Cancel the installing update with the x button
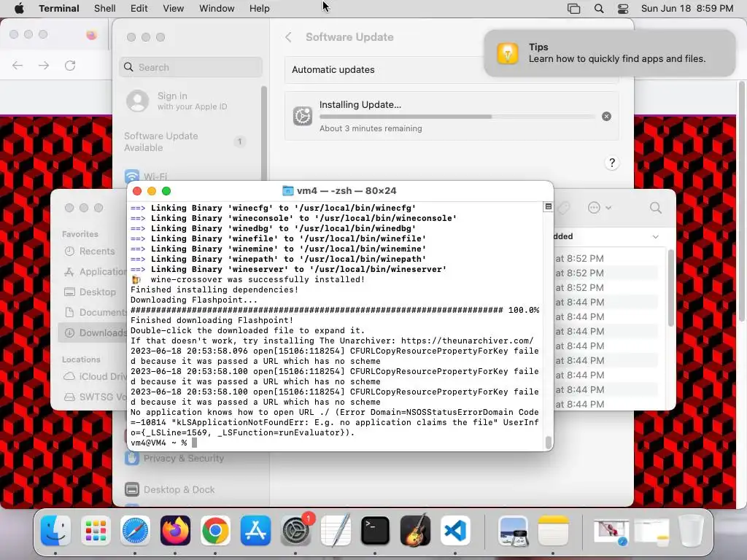The image size is (747, 560). [606, 116]
